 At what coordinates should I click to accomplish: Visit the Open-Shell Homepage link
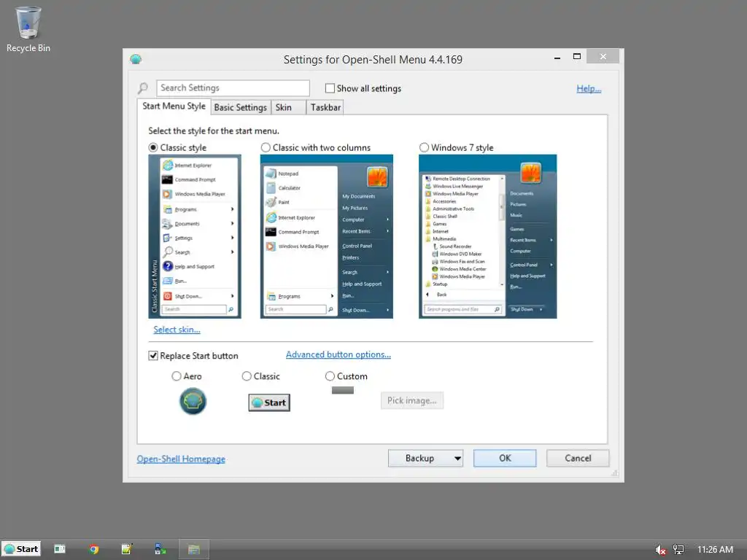(x=181, y=459)
